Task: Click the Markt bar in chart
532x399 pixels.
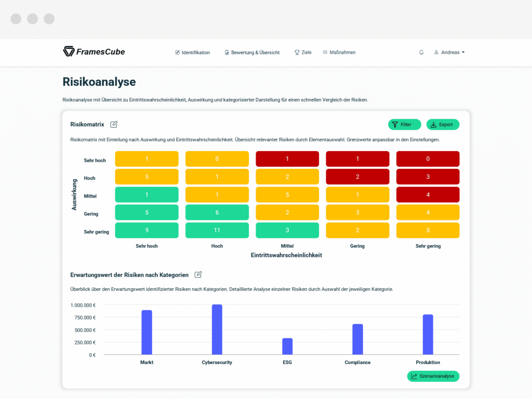Action: [147, 332]
